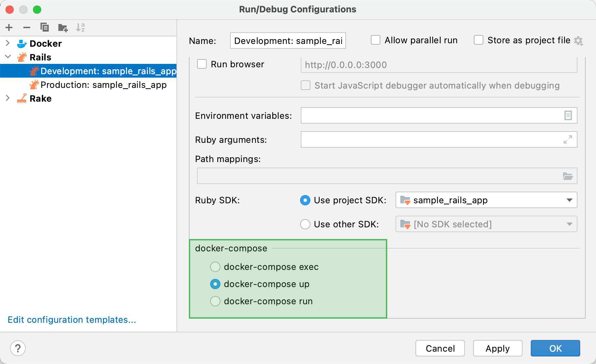Open the No SDK selected dropdown
The height and width of the screenshot is (364, 596).
(570, 224)
